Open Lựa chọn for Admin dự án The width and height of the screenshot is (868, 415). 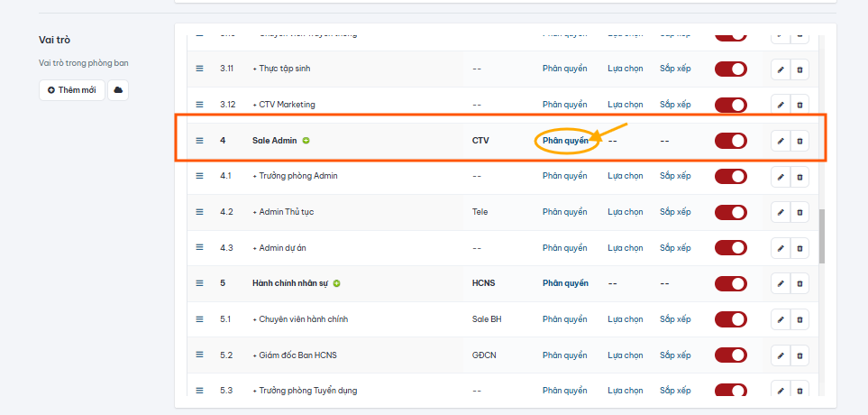[626, 248]
